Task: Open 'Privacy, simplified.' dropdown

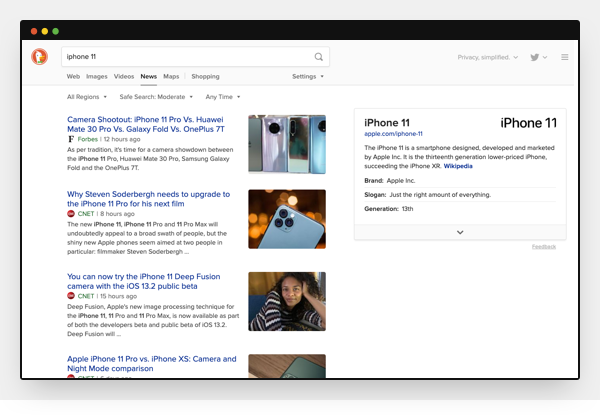Action: point(488,57)
